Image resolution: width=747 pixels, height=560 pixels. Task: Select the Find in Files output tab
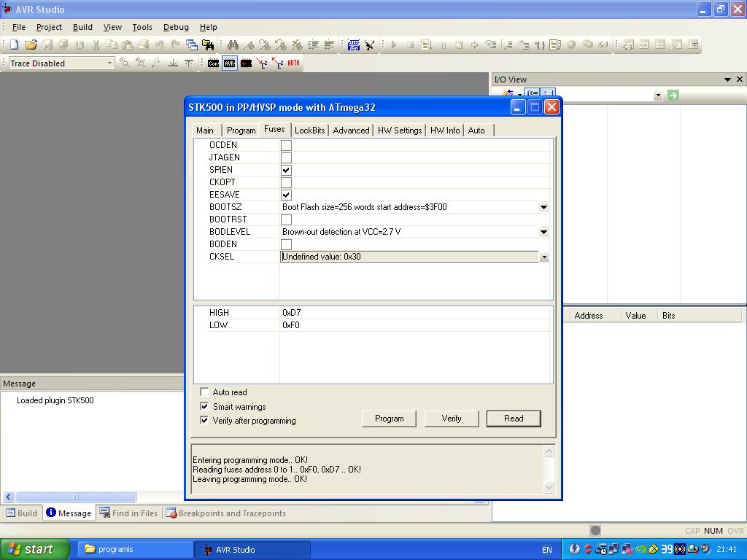point(128,513)
